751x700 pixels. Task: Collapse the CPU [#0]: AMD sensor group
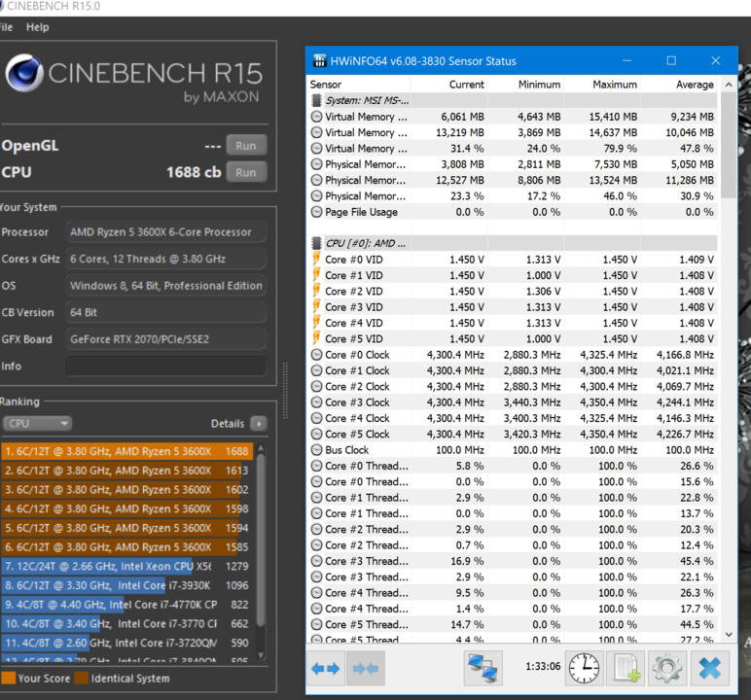point(316,243)
